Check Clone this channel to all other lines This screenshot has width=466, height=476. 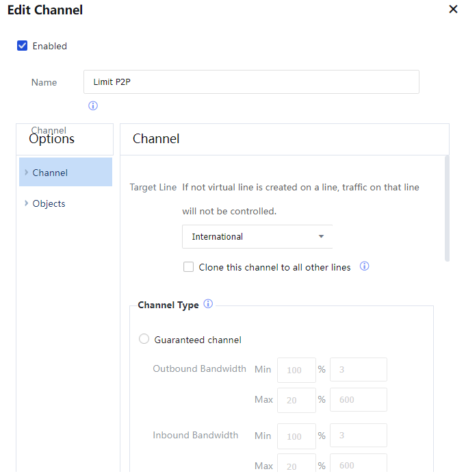189,267
